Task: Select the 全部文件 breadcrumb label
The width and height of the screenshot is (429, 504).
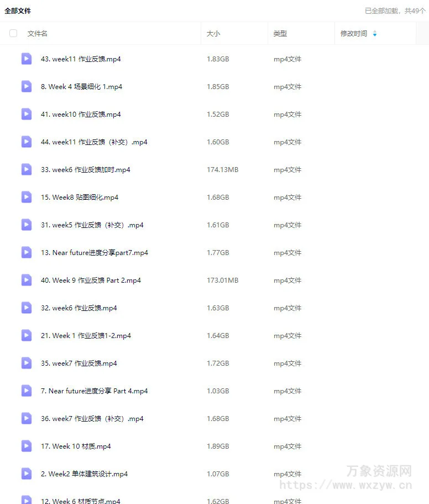Action: [x=18, y=11]
